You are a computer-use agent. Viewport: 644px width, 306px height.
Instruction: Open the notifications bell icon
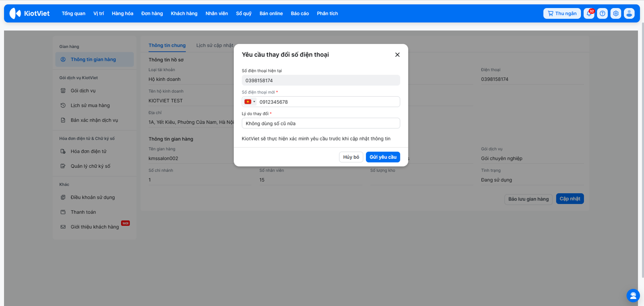click(x=589, y=13)
